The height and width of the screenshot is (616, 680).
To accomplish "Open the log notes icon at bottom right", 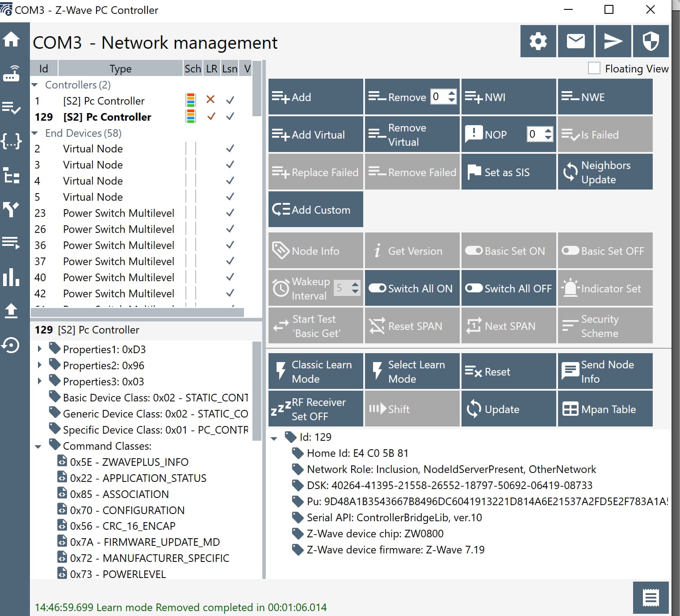I will 651,598.
